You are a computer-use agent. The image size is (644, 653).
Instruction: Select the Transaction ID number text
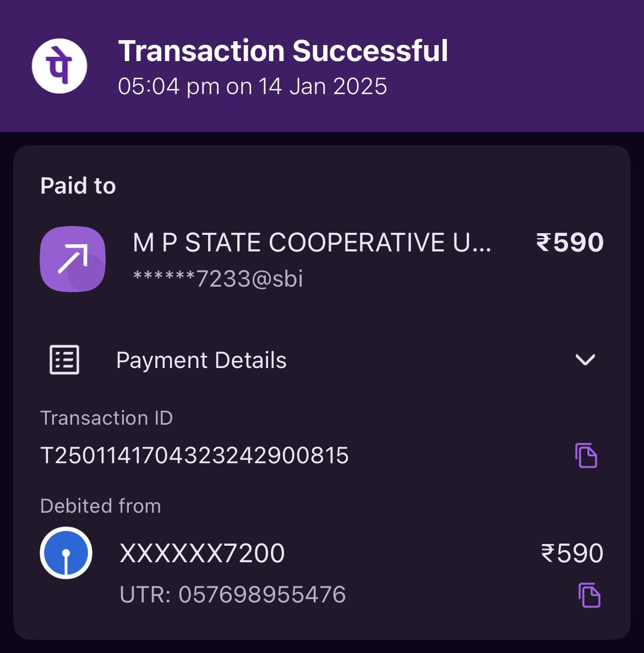pyautogui.click(x=194, y=455)
